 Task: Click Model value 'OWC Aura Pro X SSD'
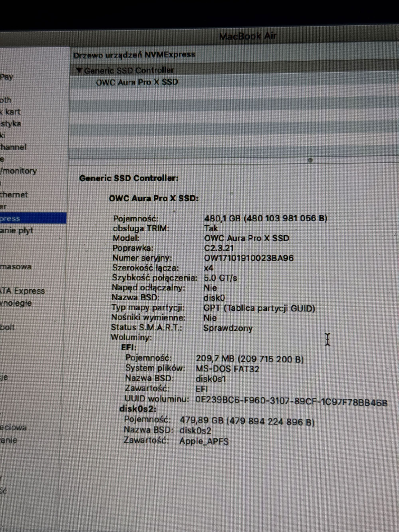click(247, 238)
